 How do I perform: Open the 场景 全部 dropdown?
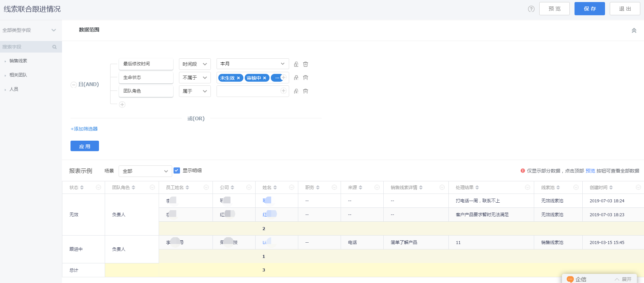tap(145, 171)
